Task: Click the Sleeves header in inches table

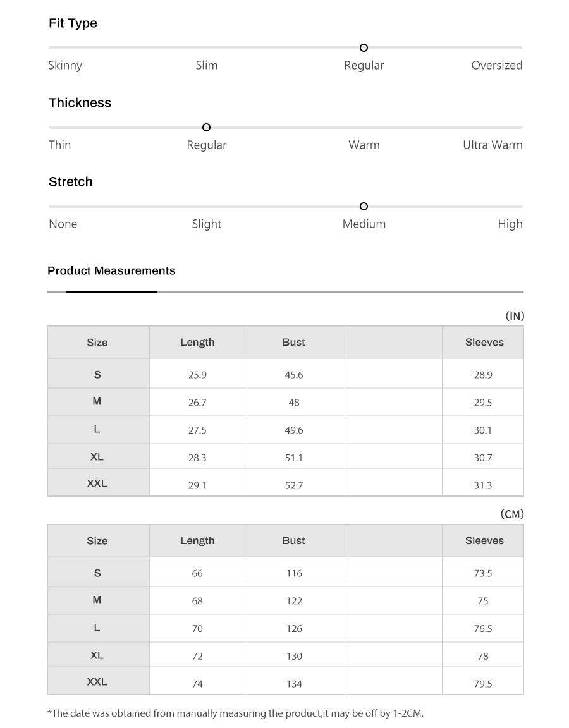Action: (484, 343)
